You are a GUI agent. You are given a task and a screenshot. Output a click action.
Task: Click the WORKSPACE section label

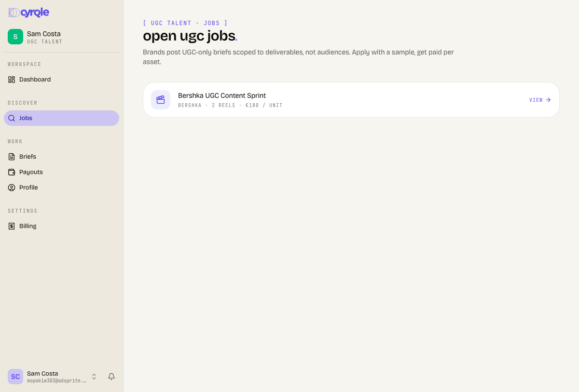pos(25,64)
